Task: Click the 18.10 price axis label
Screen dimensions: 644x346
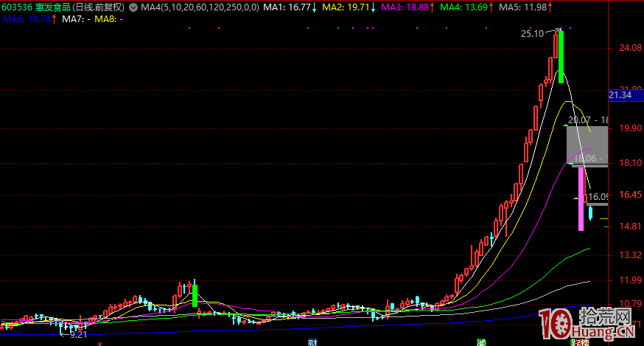Action: pyautogui.click(x=631, y=163)
